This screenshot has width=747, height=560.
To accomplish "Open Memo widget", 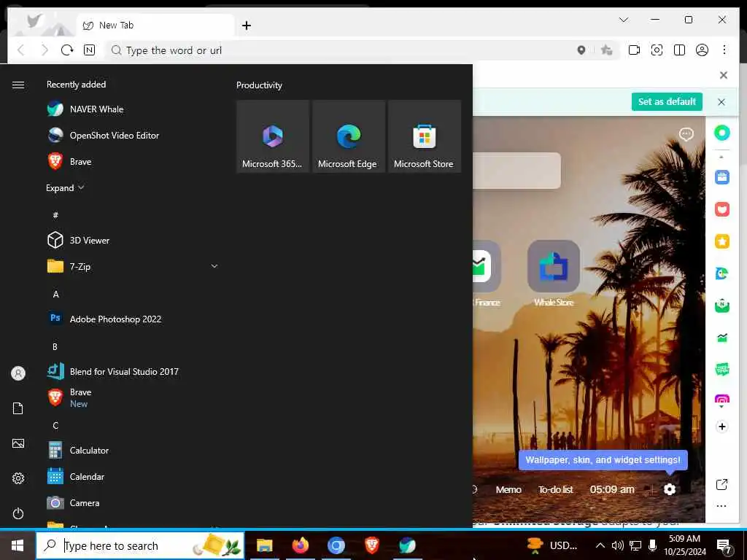I will 508,489.
